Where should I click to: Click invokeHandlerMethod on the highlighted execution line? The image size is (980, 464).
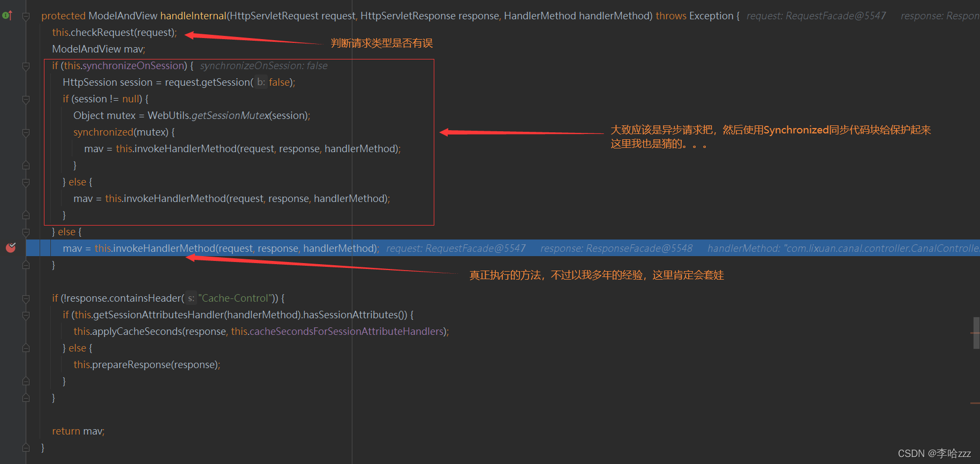pyautogui.click(x=164, y=249)
